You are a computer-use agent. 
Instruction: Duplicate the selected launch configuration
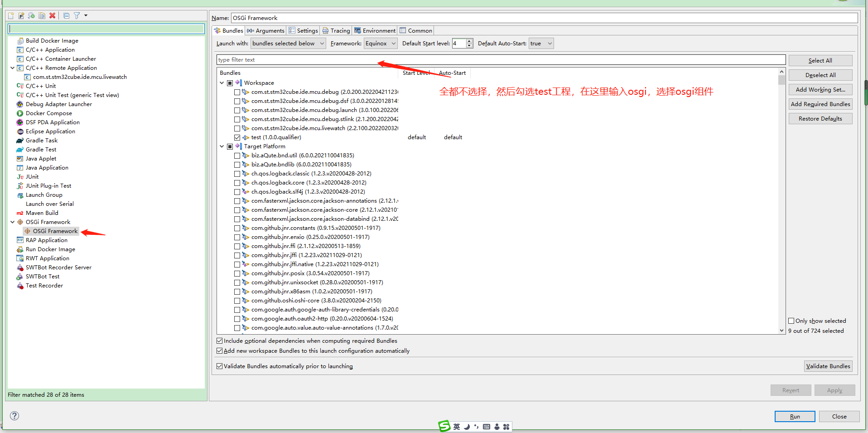42,15
